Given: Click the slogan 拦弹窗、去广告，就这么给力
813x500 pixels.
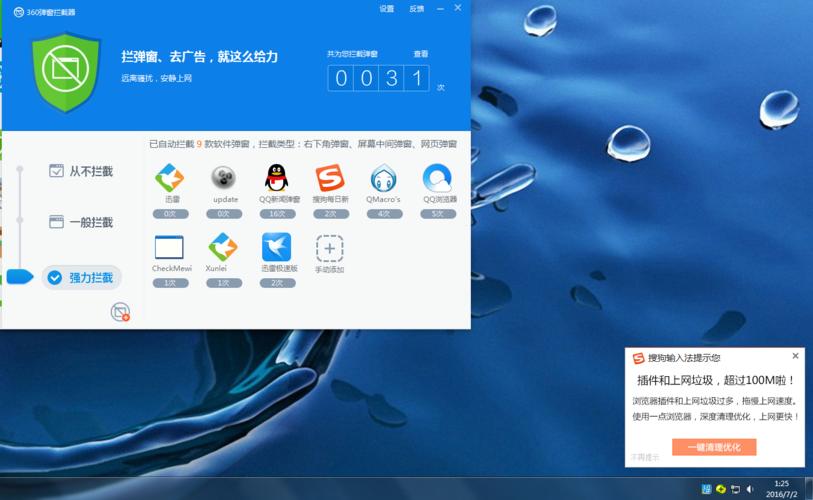Looking at the screenshot, I should [x=200, y=57].
